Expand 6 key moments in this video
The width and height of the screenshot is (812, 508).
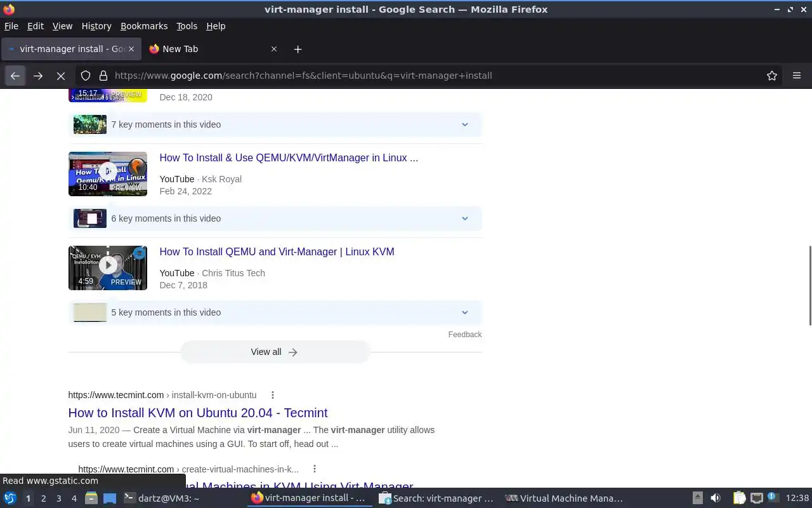pyautogui.click(x=275, y=218)
